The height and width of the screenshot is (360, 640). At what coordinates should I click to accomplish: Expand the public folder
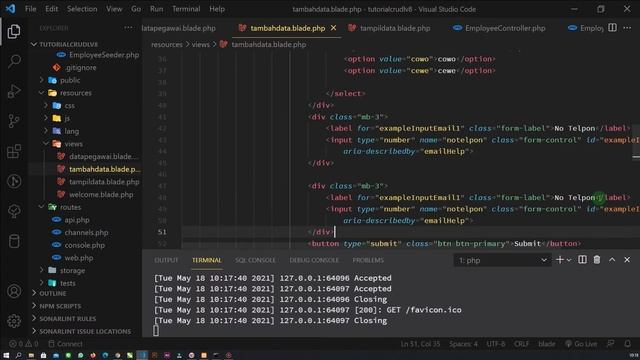tap(70, 80)
